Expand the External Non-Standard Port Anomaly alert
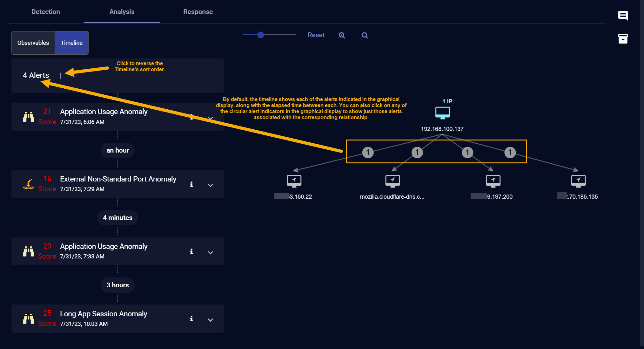 [210, 185]
